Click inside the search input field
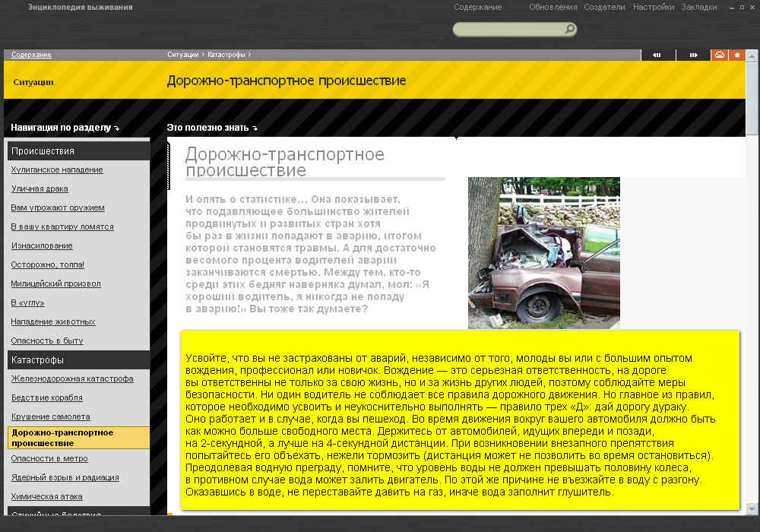Viewport: 760px width, 532px height. [x=508, y=30]
